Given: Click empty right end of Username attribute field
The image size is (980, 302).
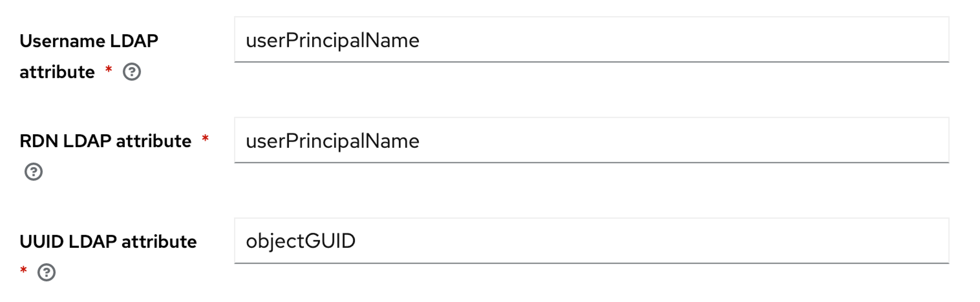Looking at the screenshot, I should (845, 40).
